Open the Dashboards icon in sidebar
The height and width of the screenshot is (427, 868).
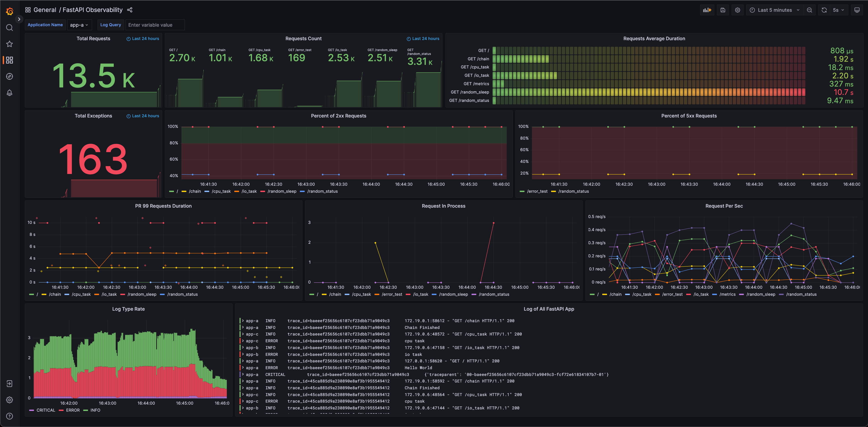pos(9,60)
